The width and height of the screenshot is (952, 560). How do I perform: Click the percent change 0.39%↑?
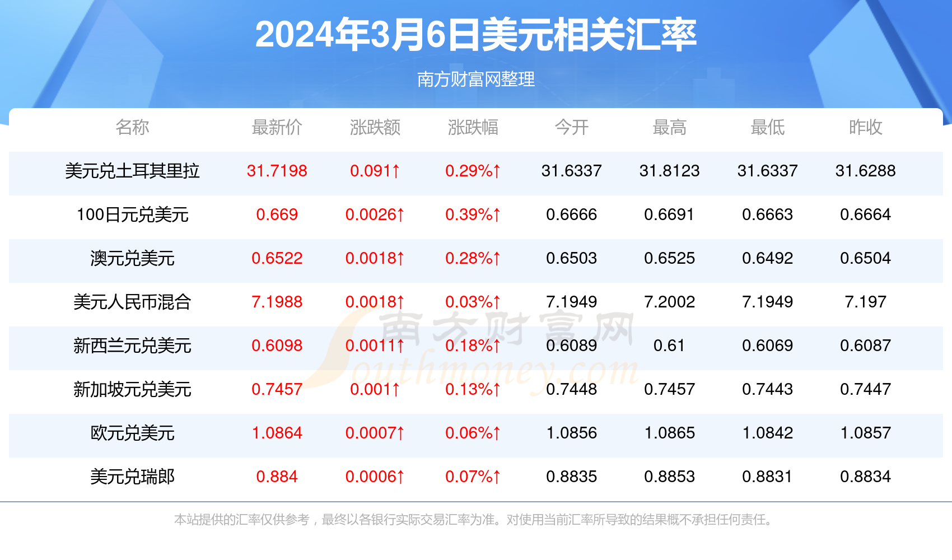(x=473, y=214)
